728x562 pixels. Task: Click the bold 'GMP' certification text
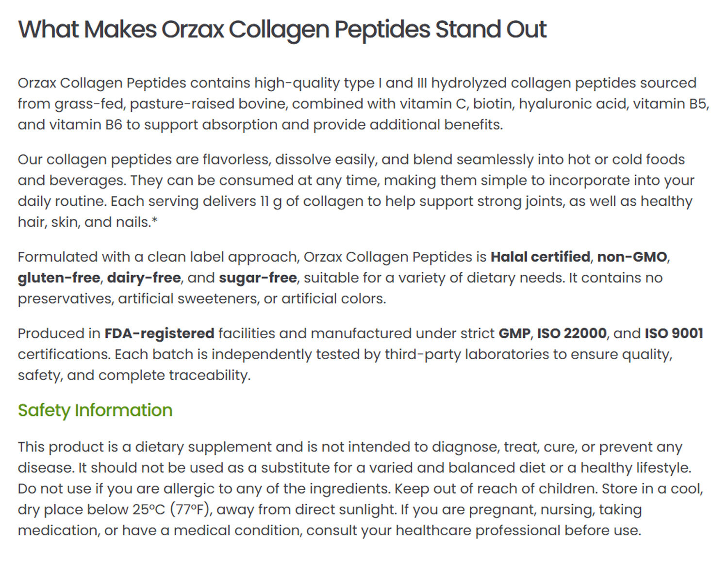pos(514,333)
